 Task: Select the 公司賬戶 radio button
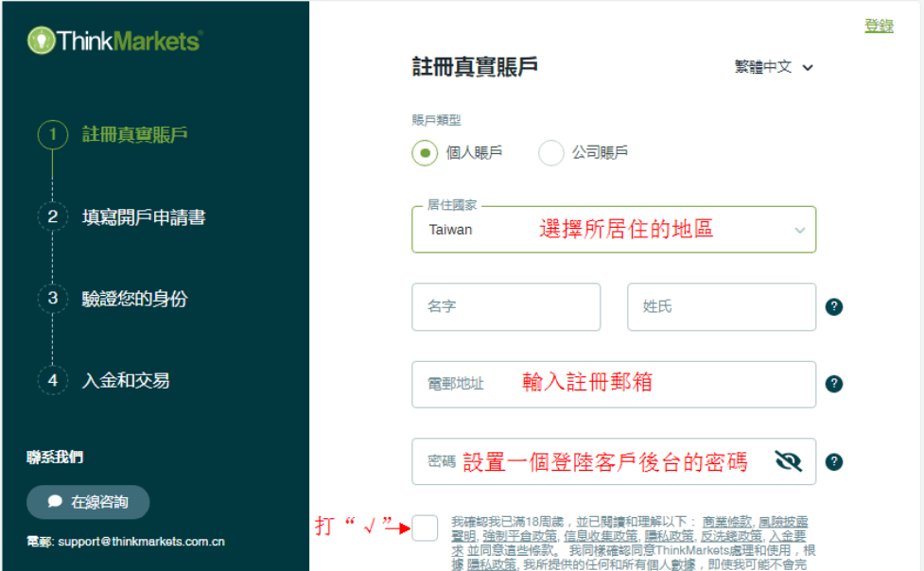[x=551, y=152]
